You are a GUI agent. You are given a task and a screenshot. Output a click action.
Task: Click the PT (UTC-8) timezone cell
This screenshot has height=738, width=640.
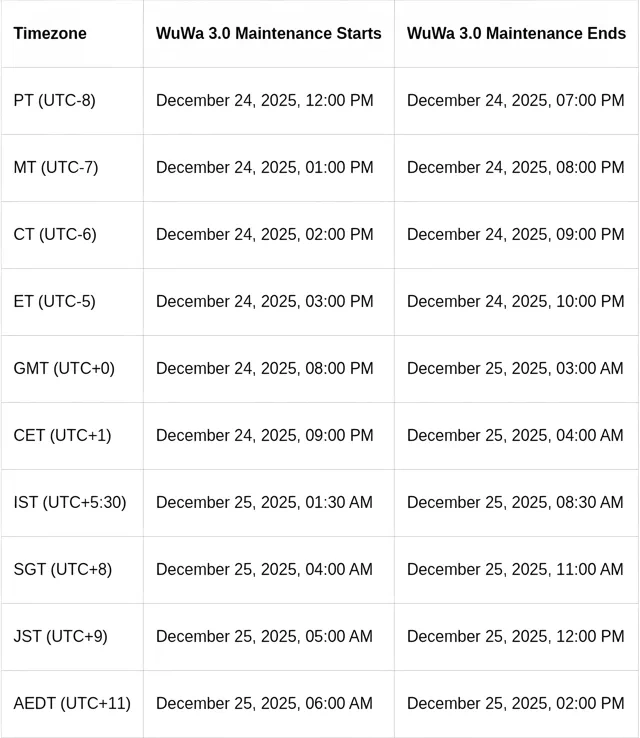tap(55, 101)
